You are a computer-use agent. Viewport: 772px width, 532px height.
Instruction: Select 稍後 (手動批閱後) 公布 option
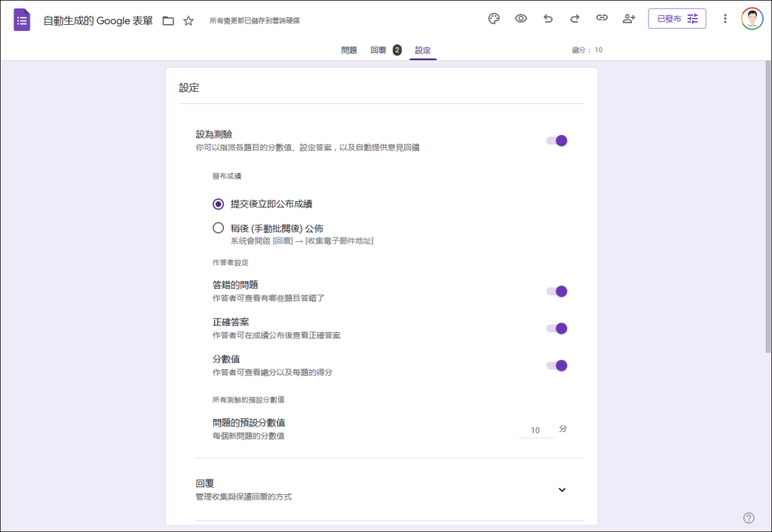coord(219,228)
